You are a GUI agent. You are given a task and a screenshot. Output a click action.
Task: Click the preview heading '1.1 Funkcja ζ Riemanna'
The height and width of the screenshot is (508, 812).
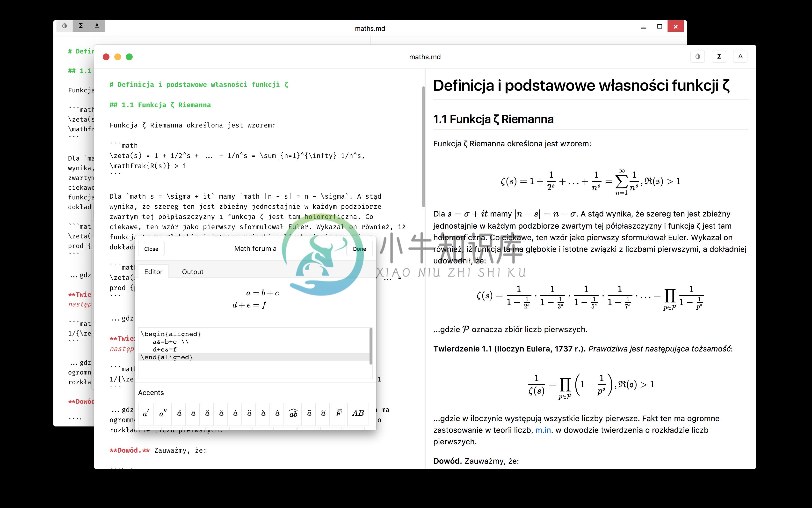click(493, 119)
